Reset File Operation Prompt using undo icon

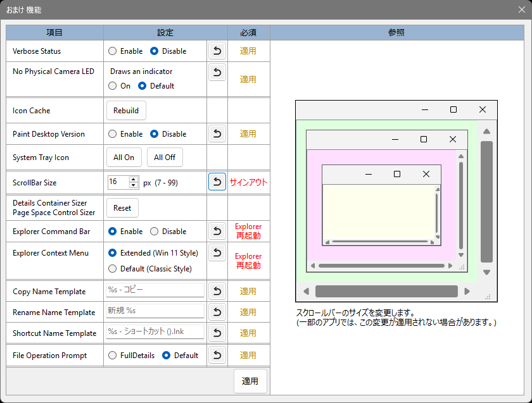[217, 355]
